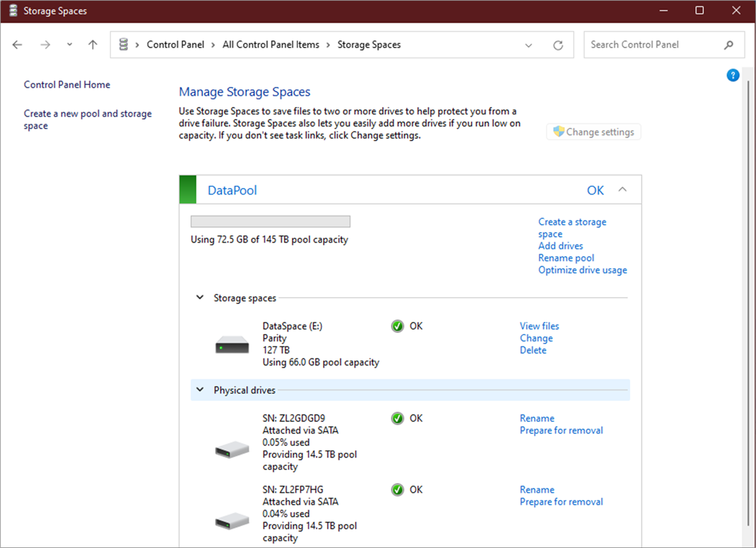Click the ZL2FP7HG OK checkmark icon

coord(397,489)
